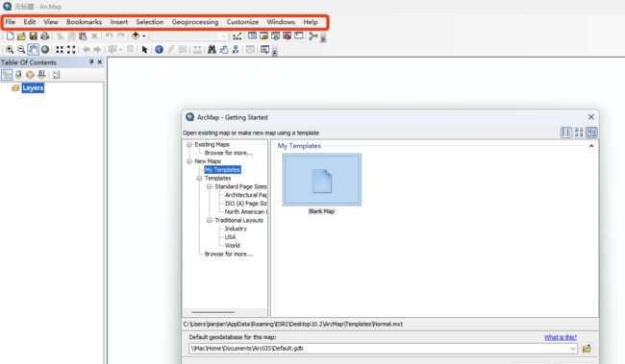Toggle List By Visibility view
This screenshot has width=625, height=364.
click(x=30, y=75)
